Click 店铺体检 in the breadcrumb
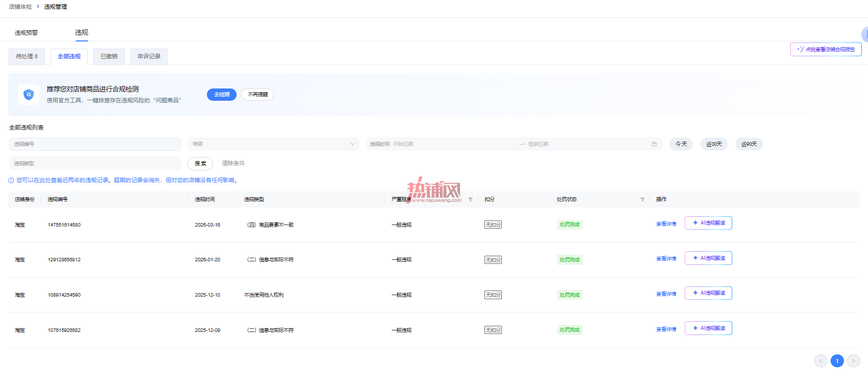This screenshot has height=380, width=868. [20, 7]
